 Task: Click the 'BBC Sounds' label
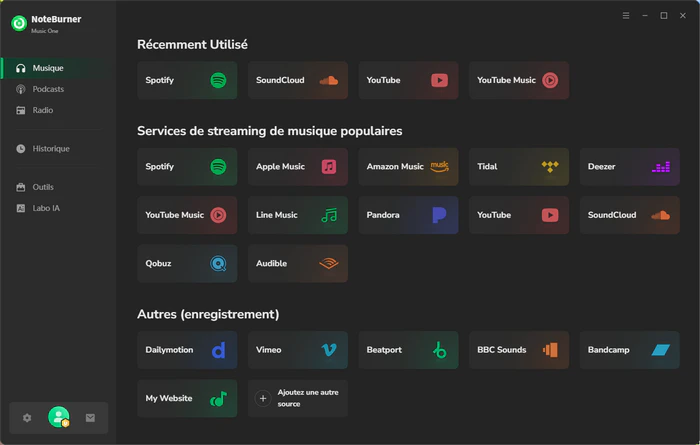(x=502, y=350)
